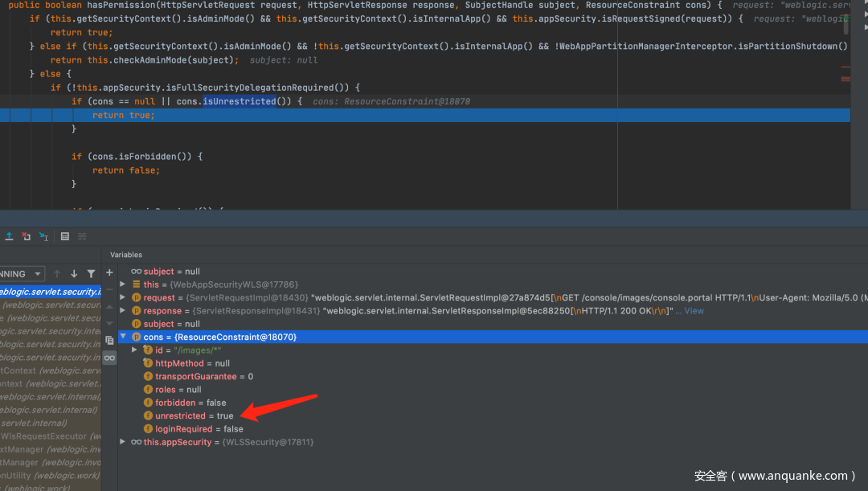Screen dimensions: 868x491
Task: Select the highlighted top stack frame
Action: point(50,292)
